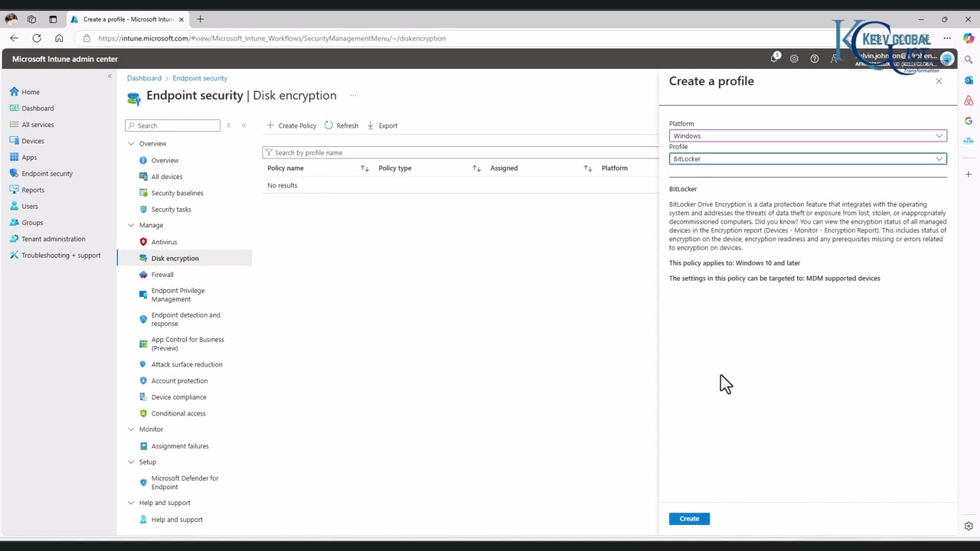
Task: Click the blue Create button
Action: pyautogui.click(x=689, y=519)
